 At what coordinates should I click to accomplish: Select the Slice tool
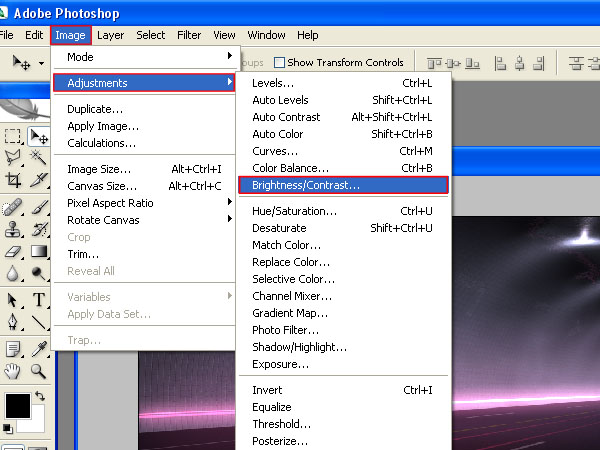coord(39,179)
